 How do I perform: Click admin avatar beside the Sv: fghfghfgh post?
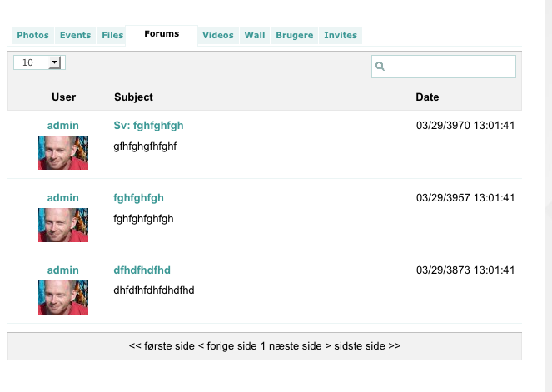click(x=63, y=152)
